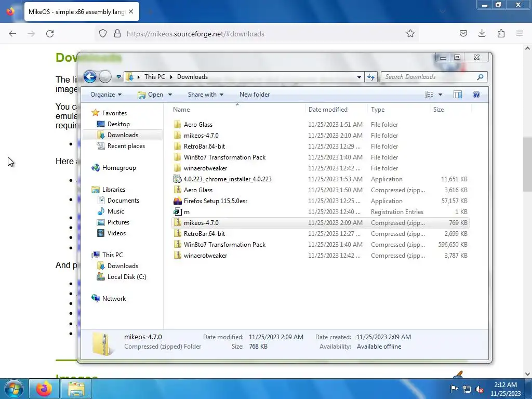Select the RetroBar.64-bit file folder icon
The width and height of the screenshot is (532, 399).
(x=177, y=146)
